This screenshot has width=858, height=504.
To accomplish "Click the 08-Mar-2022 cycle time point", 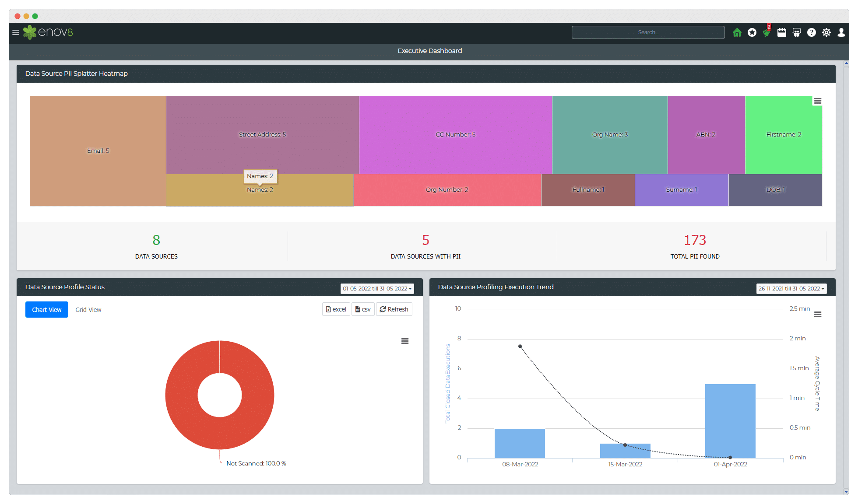I will (x=520, y=346).
